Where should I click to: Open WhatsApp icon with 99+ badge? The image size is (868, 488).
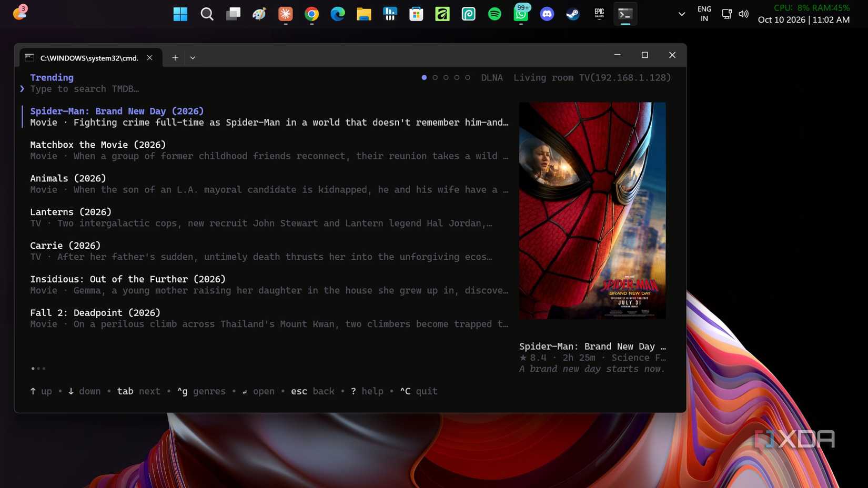521,13
